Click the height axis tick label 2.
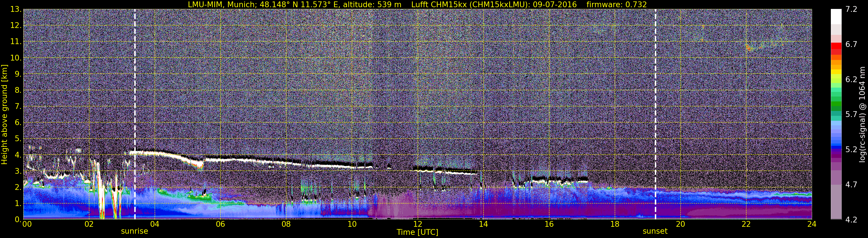 pyautogui.click(x=18, y=187)
